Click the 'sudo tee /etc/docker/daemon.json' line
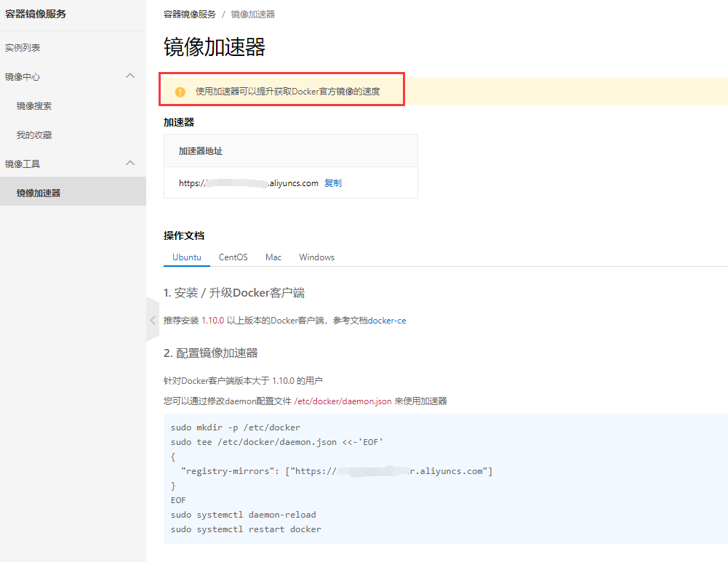The image size is (728, 562). (276, 442)
